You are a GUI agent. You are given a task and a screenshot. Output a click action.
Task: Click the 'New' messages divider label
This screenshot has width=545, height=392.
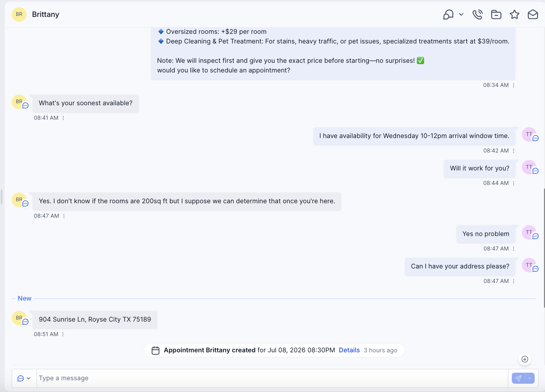pyautogui.click(x=25, y=298)
